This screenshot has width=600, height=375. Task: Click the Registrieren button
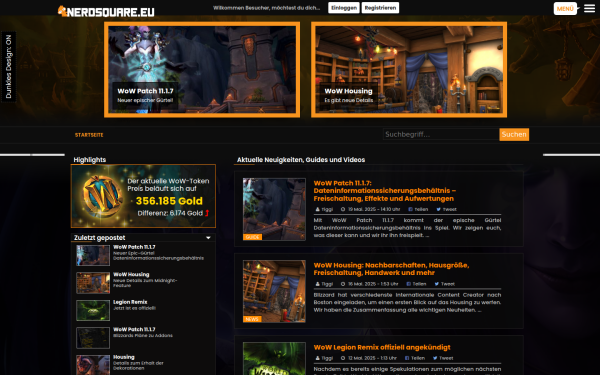click(380, 8)
